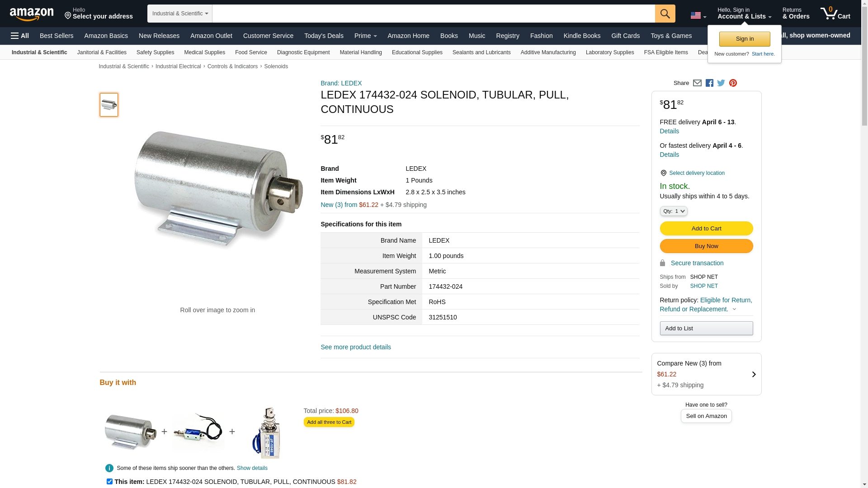Click the US flag language selector

point(698,15)
